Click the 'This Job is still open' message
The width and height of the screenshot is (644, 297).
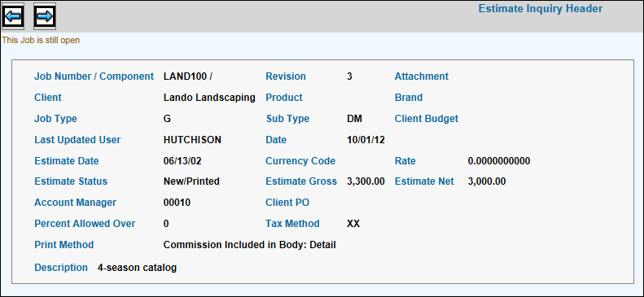41,40
